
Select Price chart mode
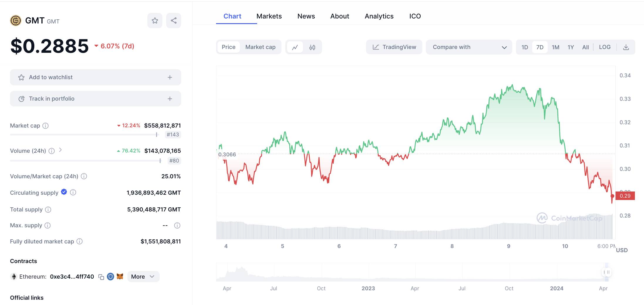(x=229, y=47)
